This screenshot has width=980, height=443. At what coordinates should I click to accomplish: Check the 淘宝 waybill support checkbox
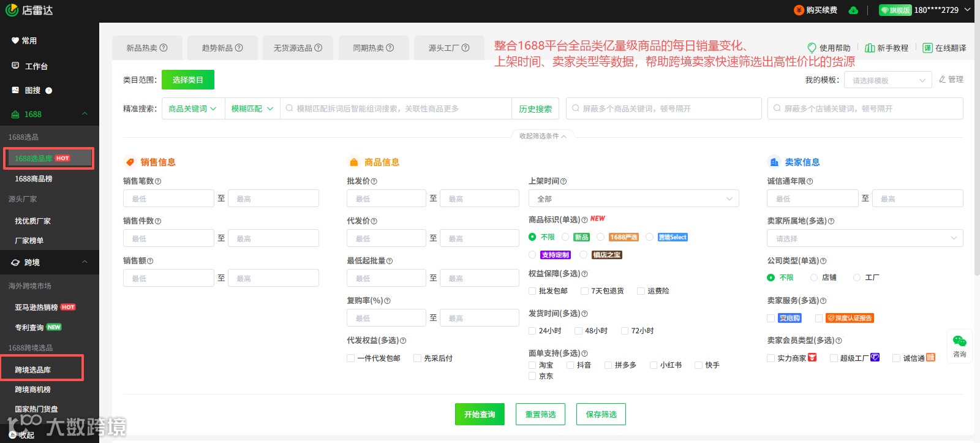click(532, 365)
